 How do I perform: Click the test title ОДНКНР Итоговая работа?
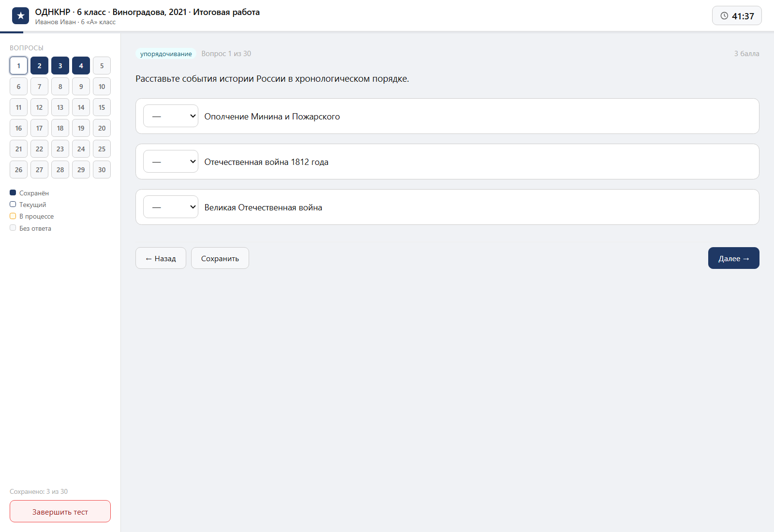148,12
